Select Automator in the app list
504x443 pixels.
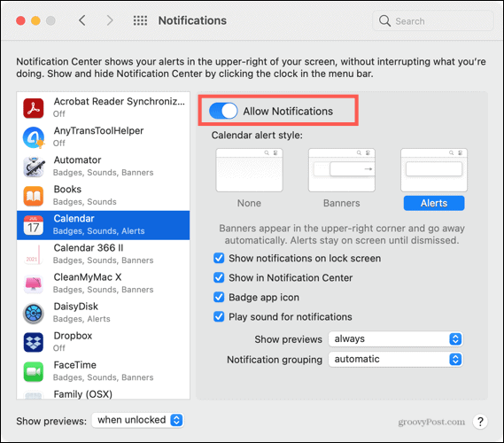tap(103, 167)
